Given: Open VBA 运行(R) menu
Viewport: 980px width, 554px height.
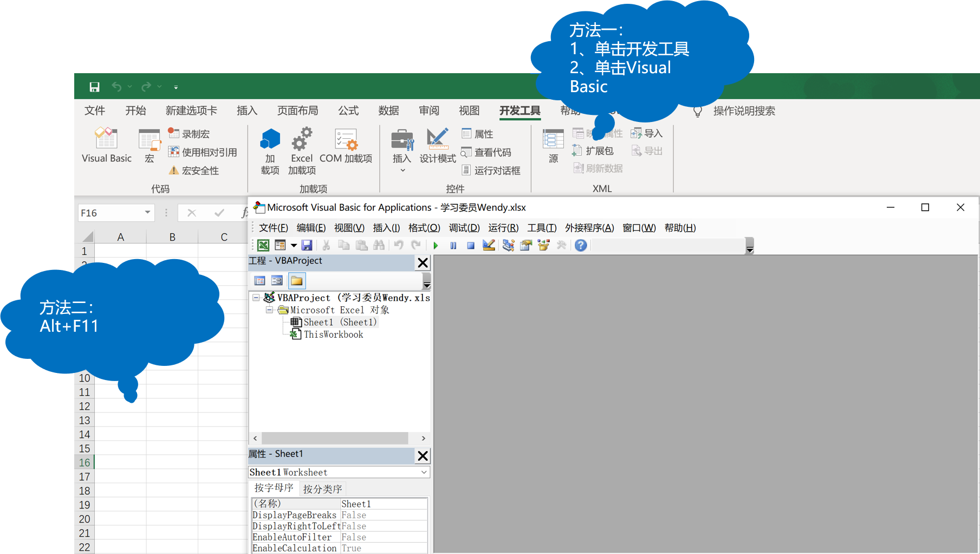Looking at the screenshot, I should point(503,228).
